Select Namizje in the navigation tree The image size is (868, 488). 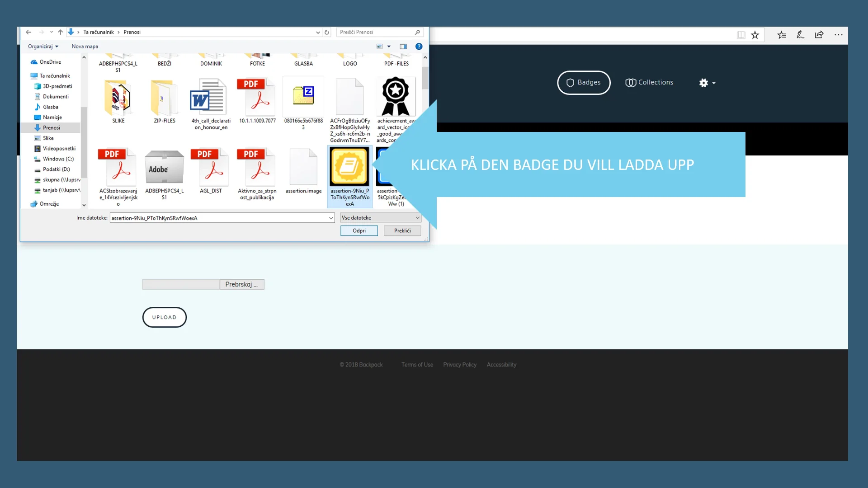(52, 117)
